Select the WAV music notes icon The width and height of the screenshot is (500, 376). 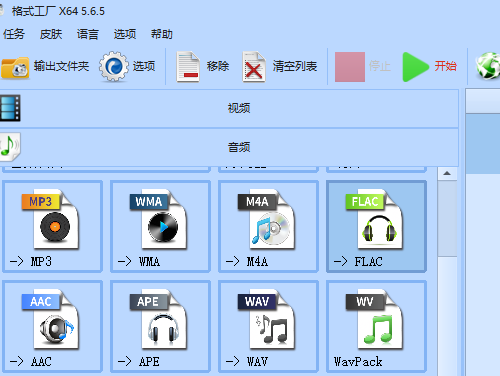tap(267, 319)
